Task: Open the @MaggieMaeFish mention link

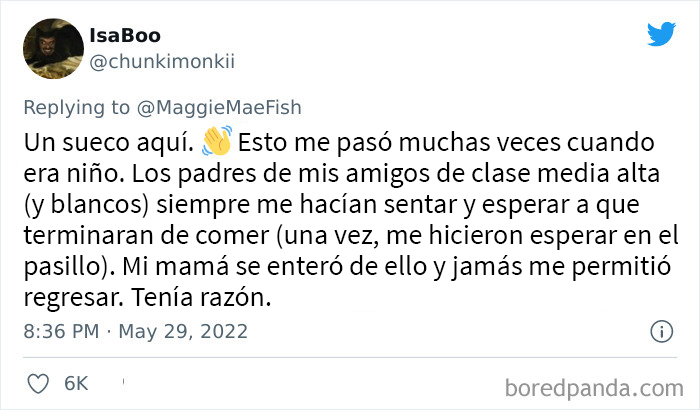Action: (219, 108)
